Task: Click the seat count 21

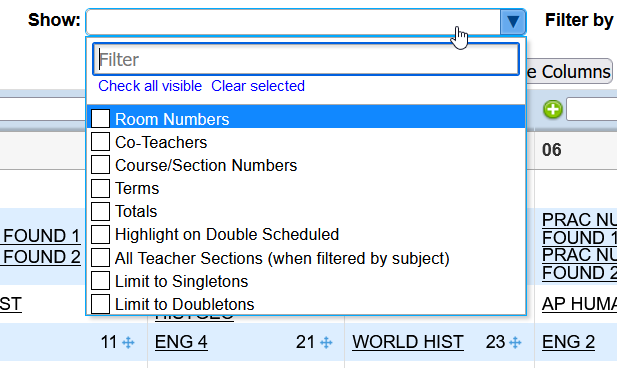Action: (305, 342)
